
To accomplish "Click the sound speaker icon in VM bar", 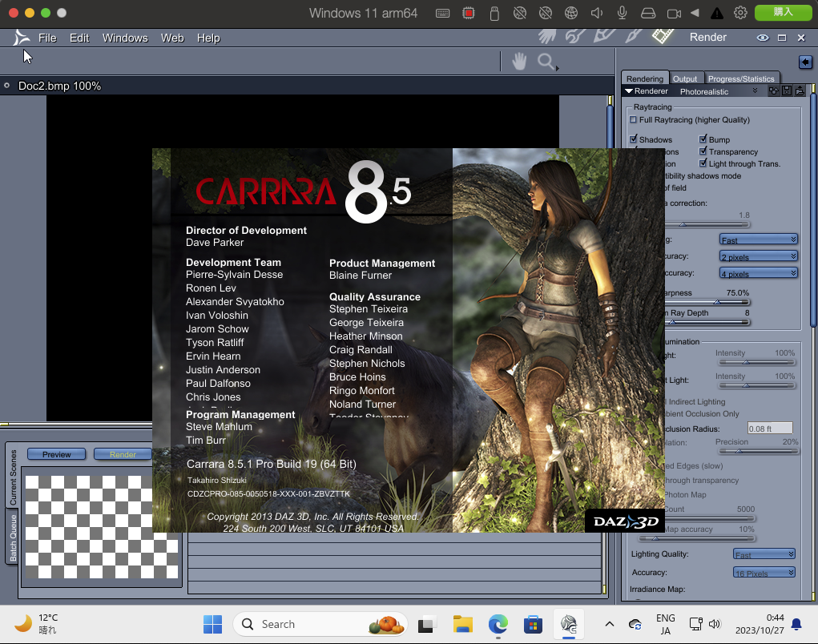I will pyautogui.click(x=597, y=13).
